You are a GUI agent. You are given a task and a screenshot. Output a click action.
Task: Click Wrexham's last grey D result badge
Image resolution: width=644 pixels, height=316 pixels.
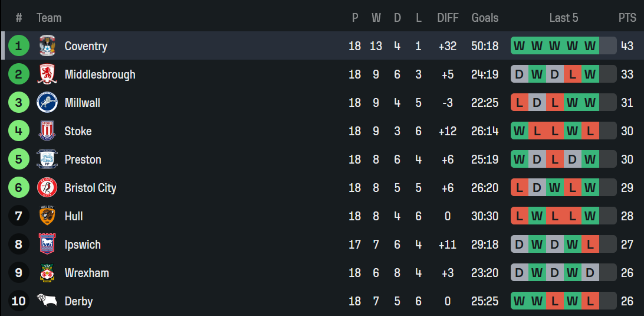pyautogui.click(x=590, y=273)
